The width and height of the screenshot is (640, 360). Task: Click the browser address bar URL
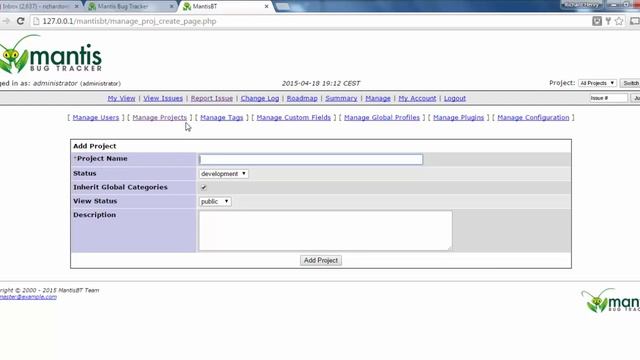129,21
